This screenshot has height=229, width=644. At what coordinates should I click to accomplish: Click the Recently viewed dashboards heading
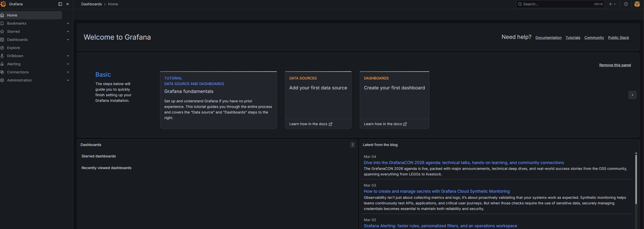pos(106,168)
